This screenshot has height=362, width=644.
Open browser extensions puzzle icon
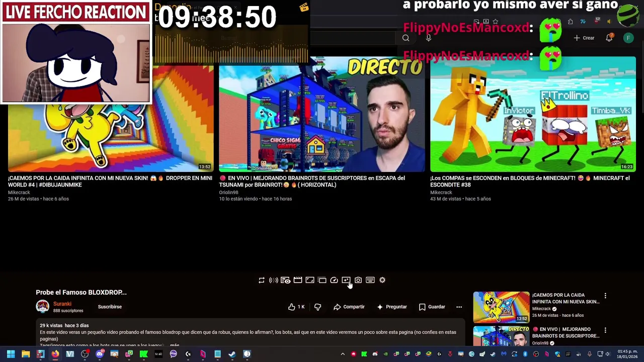pyautogui.click(x=570, y=22)
